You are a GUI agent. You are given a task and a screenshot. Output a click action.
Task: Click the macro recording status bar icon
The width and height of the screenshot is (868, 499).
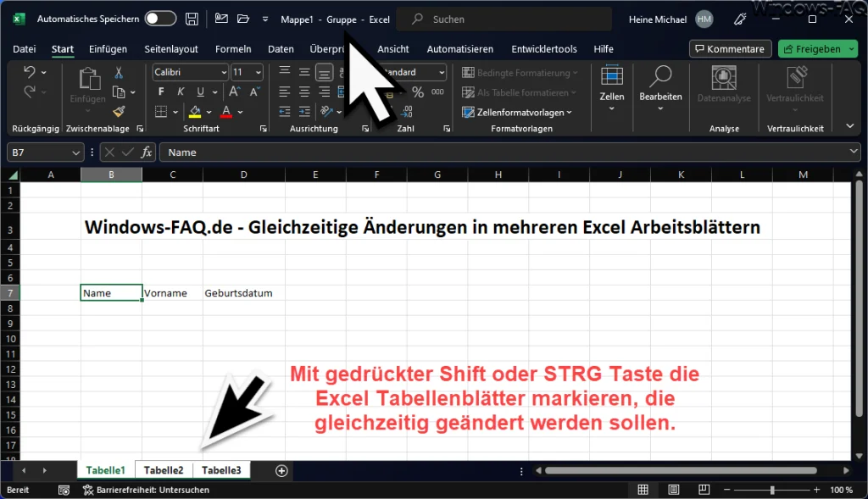(64, 491)
